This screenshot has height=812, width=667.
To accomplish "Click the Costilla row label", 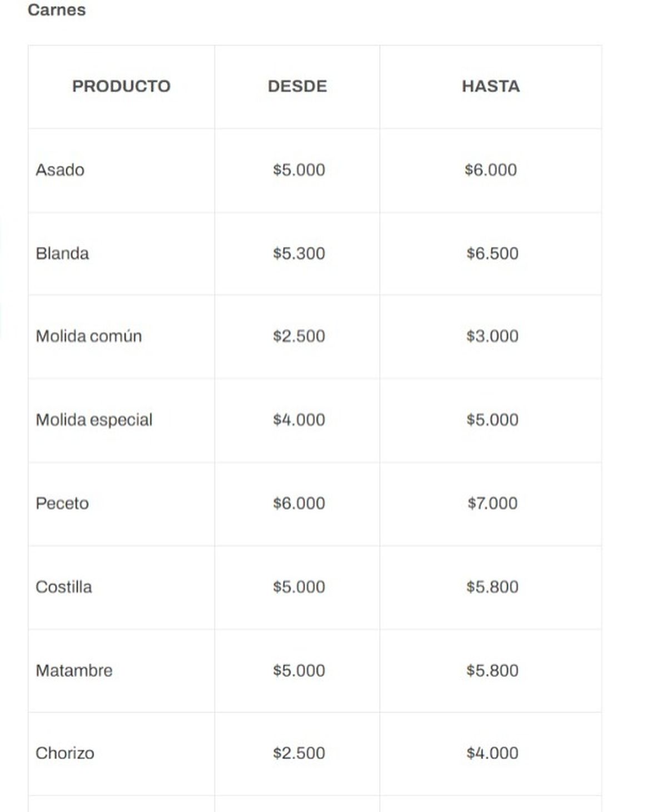I will (64, 587).
